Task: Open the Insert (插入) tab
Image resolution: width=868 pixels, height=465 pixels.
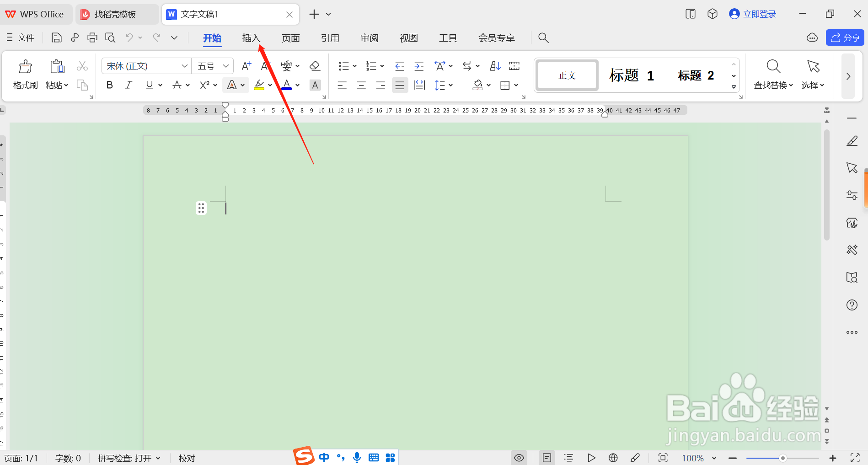Action: 251,38
